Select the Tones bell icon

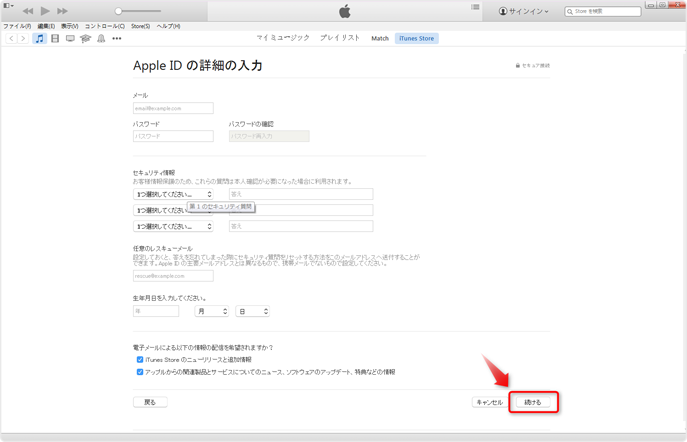tap(101, 39)
